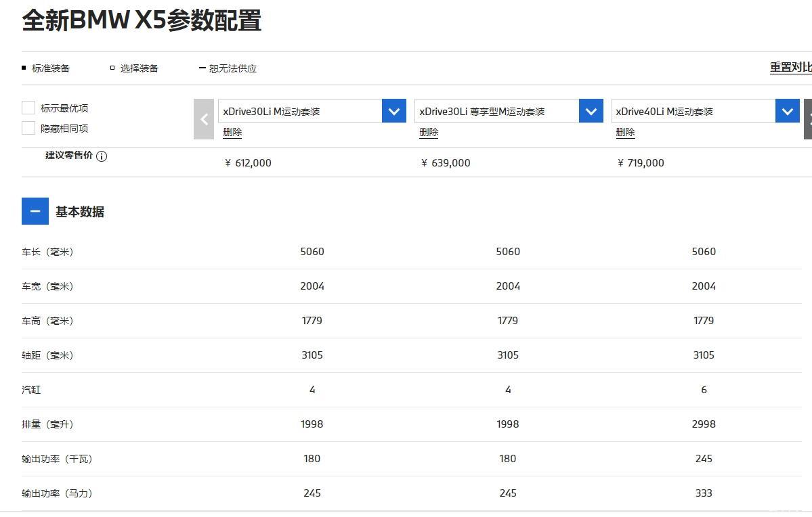Click the 选择装备 legend item
812x517 pixels.
(x=135, y=68)
